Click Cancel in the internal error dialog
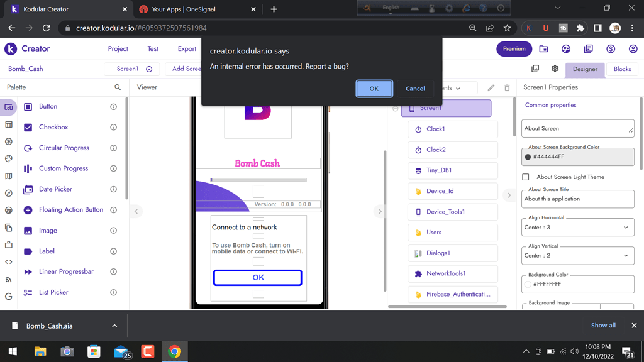644x362 pixels. tap(415, 89)
